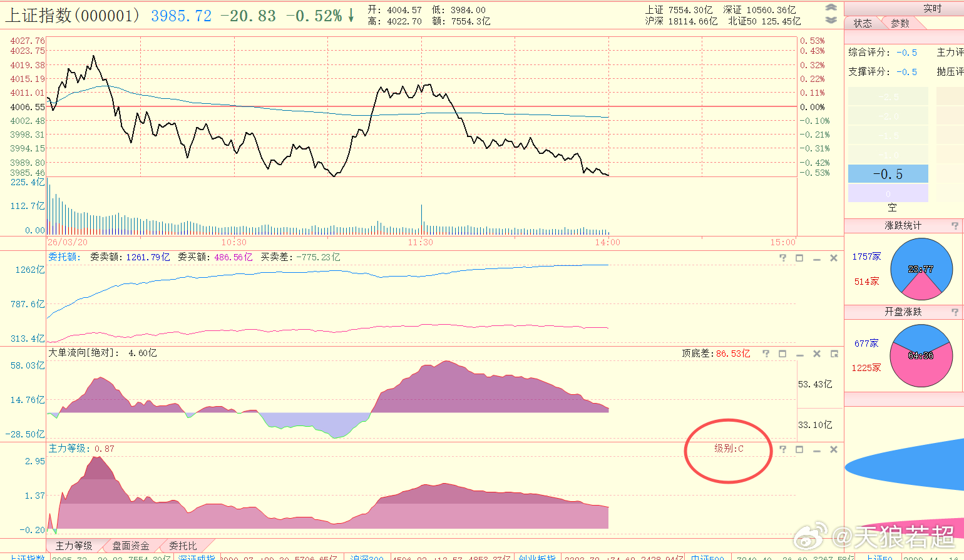Screen dimensions: 964x560
Task: Click help icon of 委托额 panel
Action: point(782,258)
